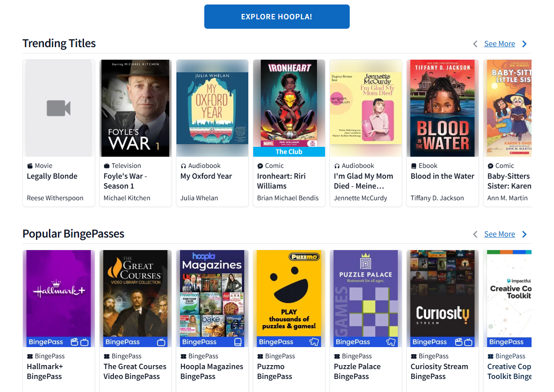Image resolution: width=554 pixels, height=392 pixels.
Task: Click Comic icon for Baby-Sitters Little Sister
Action: [491, 166]
